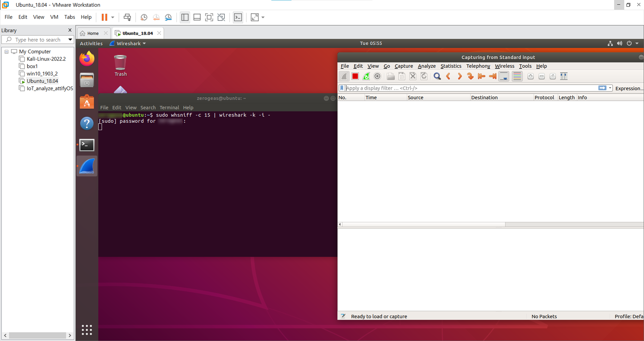This screenshot has height=341, width=644.
Task: Open a capture file in Wireshark
Action: click(391, 76)
